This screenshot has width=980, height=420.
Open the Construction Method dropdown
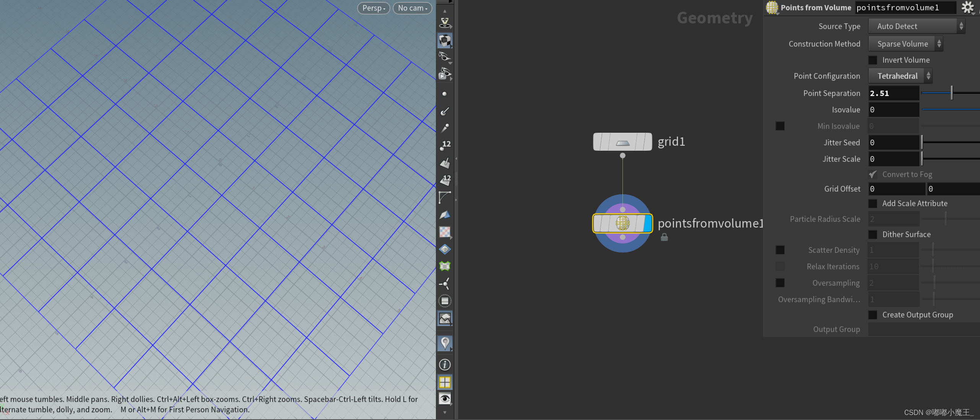click(x=905, y=44)
